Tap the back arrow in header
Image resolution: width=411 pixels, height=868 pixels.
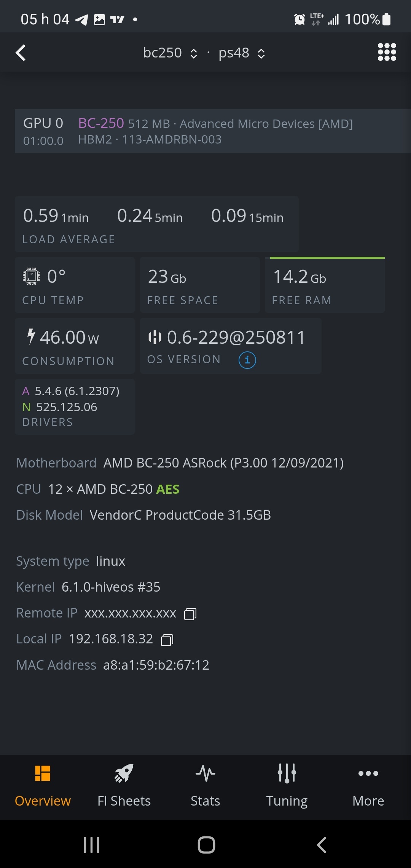pos(21,53)
